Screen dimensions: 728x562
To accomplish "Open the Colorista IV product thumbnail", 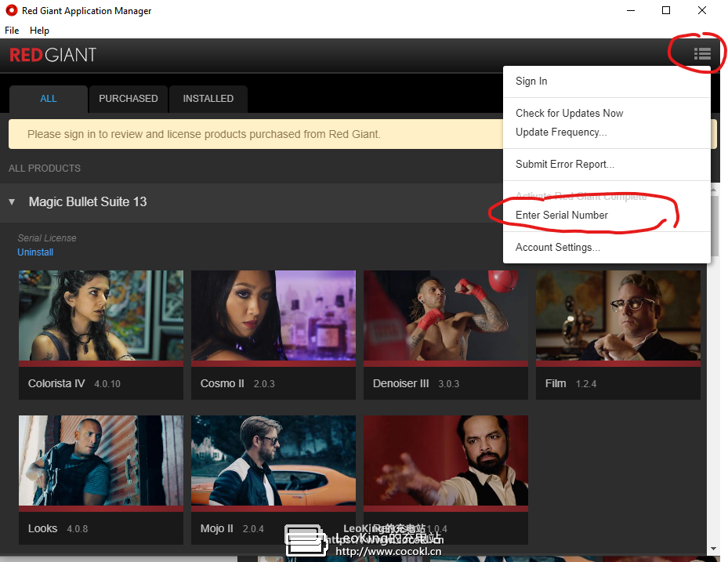I will click(x=101, y=315).
